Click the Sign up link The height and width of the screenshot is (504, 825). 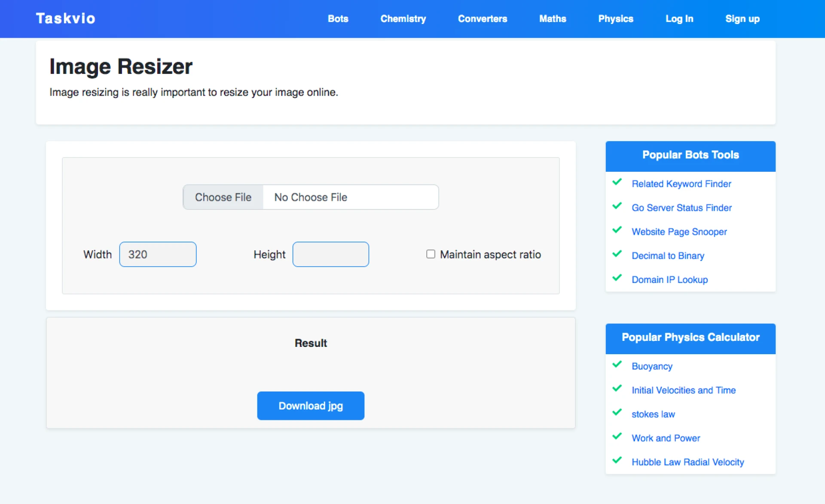point(742,19)
